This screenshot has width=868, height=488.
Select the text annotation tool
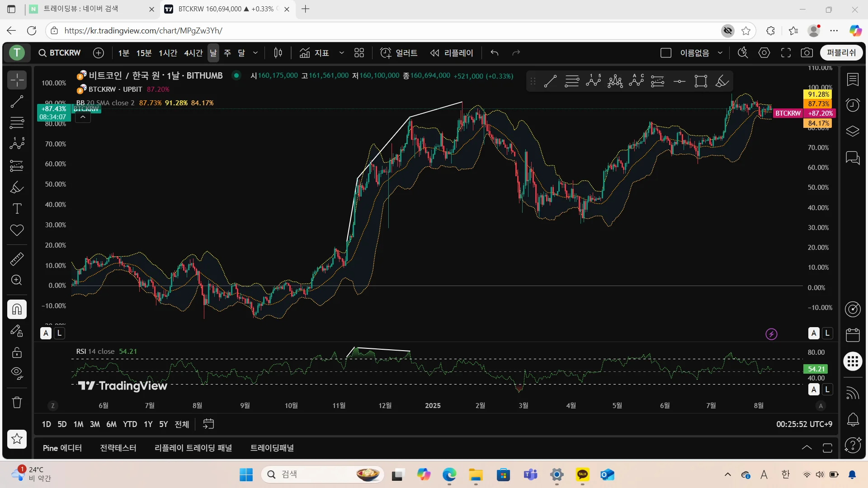point(17,208)
